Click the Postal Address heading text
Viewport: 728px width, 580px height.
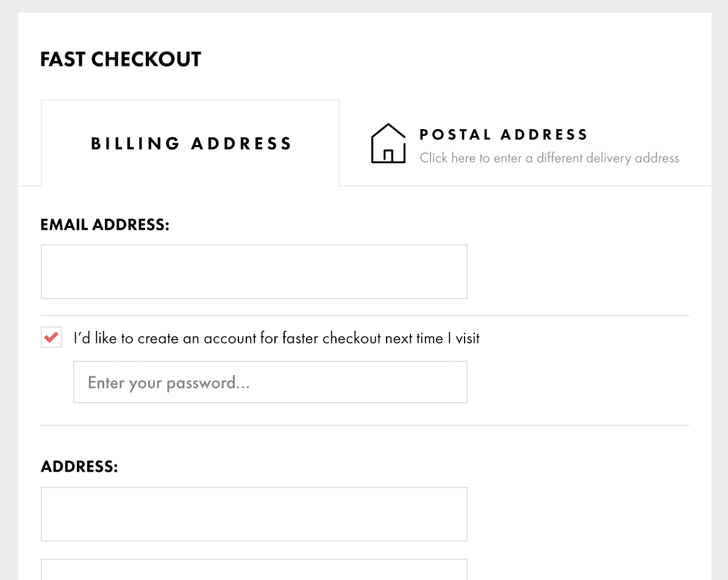tap(504, 135)
